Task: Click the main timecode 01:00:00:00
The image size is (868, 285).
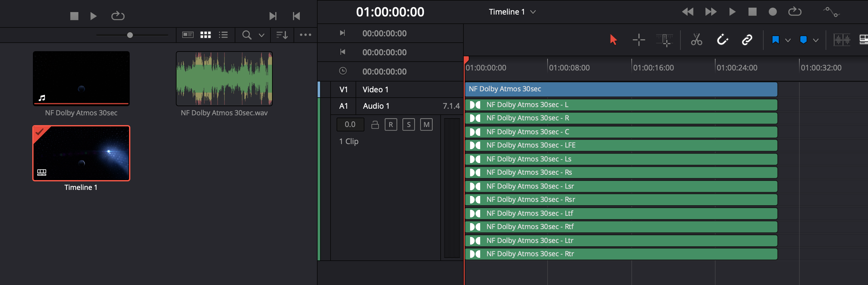Action: (x=390, y=12)
